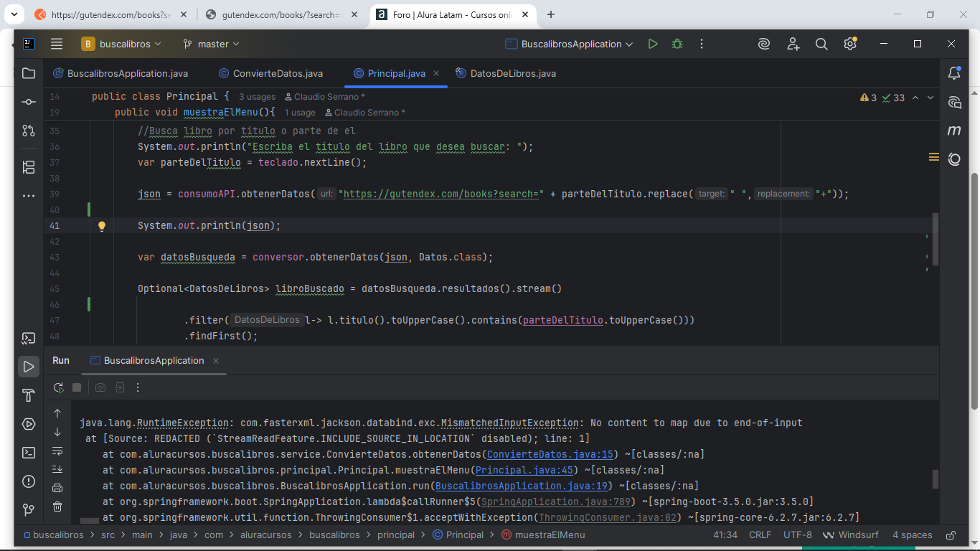Clear all console output with trash icon
980x551 pixels.
57,507
